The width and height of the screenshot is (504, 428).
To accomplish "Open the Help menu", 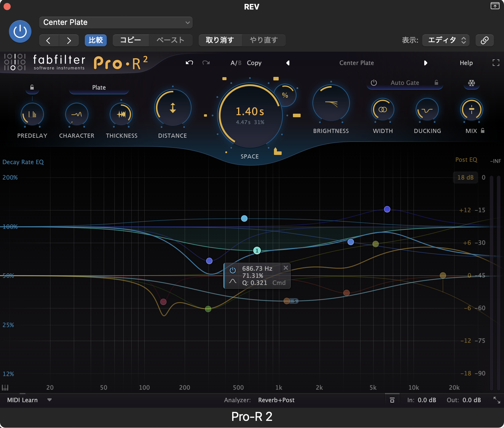I will [466, 63].
